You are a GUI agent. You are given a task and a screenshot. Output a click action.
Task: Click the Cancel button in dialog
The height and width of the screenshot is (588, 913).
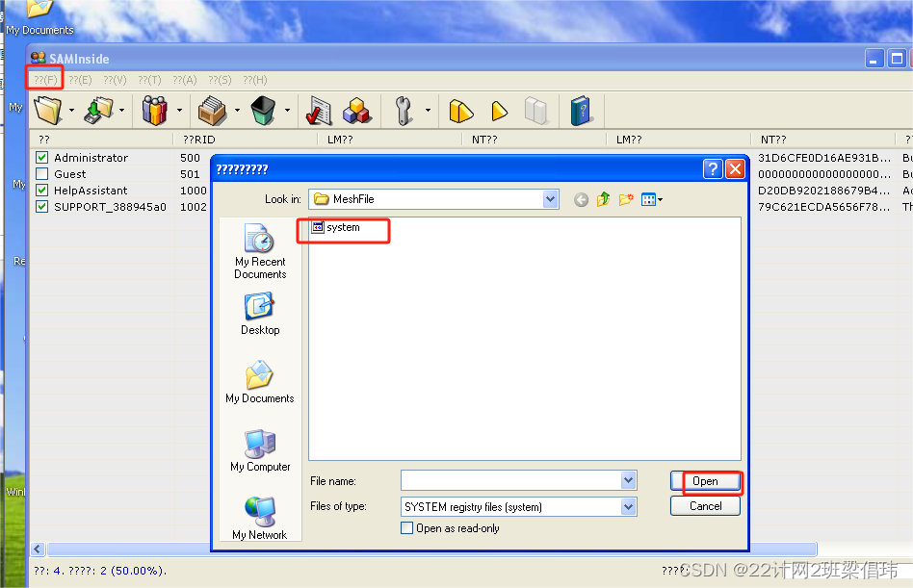[x=705, y=506]
